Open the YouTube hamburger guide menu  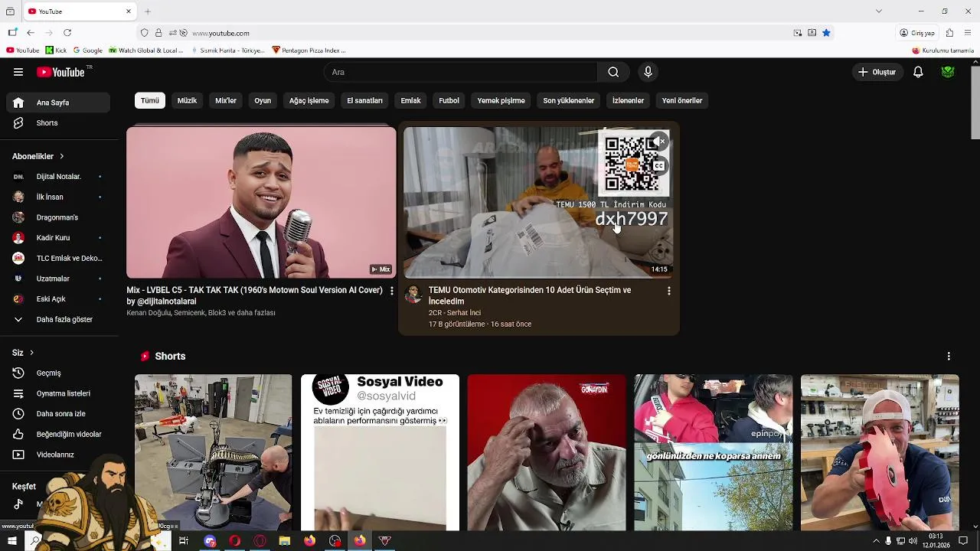[18, 72]
